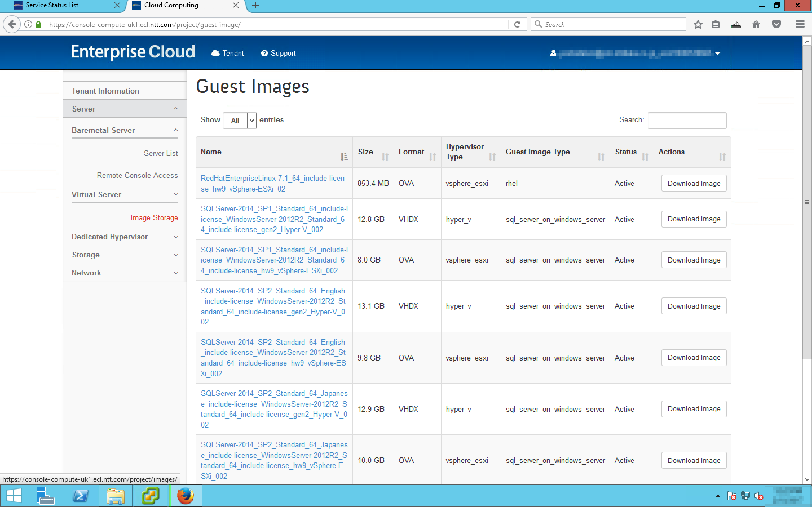Screen dimensions: 812x507
Task: Click the browser reload page icon
Action: pyautogui.click(x=517, y=25)
